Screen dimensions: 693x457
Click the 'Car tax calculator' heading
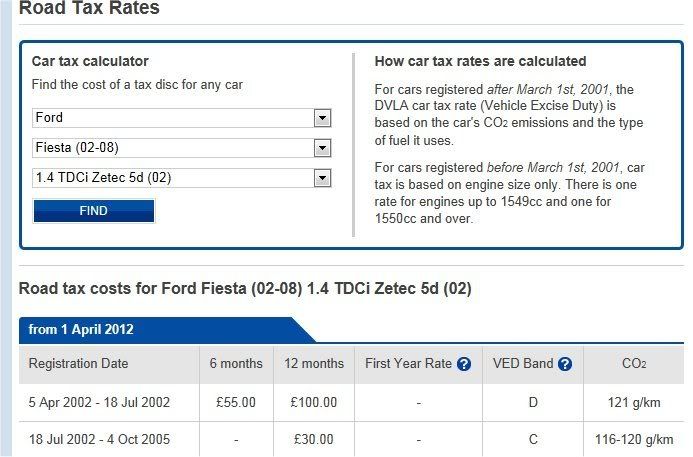(x=90, y=61)
